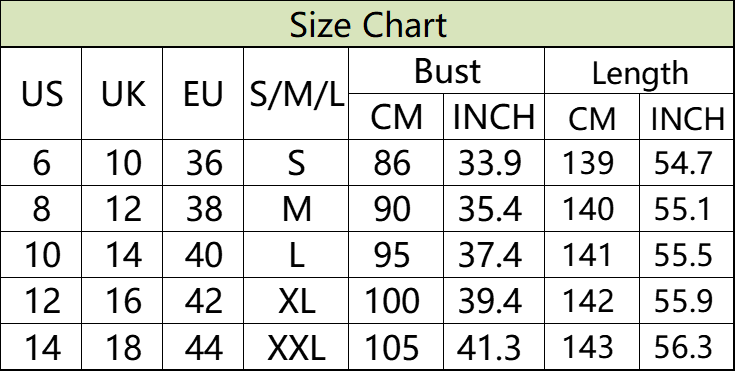
Task: Click the S/M/L column header
Action: [296, 93]
